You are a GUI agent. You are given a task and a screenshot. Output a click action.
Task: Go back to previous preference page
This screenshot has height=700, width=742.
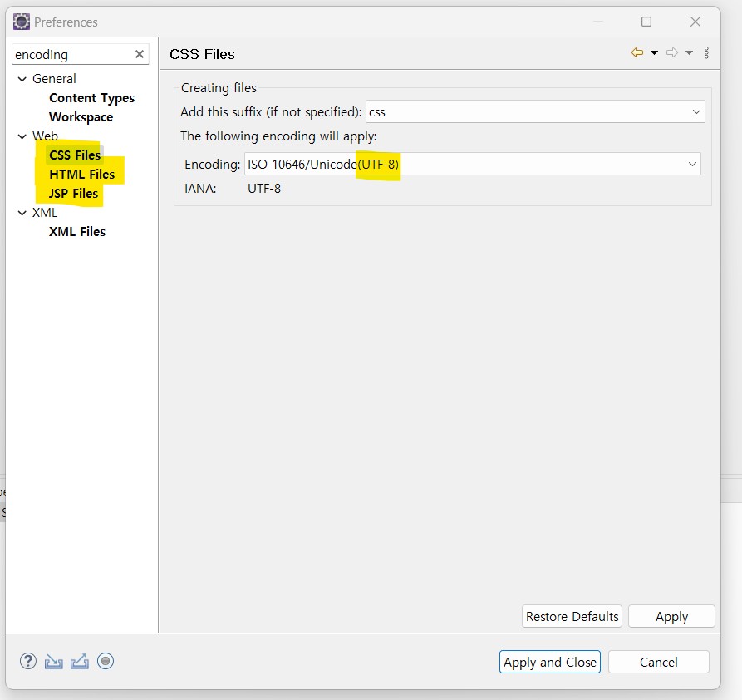(637, 52)
